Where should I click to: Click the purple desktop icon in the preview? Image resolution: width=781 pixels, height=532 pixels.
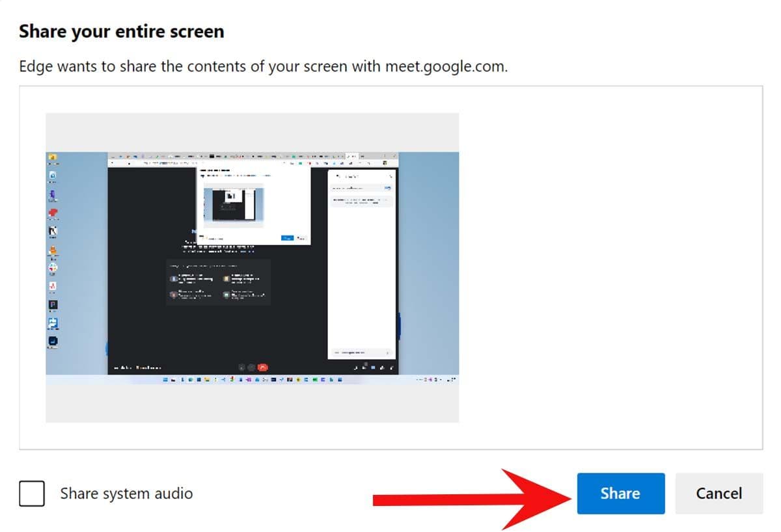(53, 194)
